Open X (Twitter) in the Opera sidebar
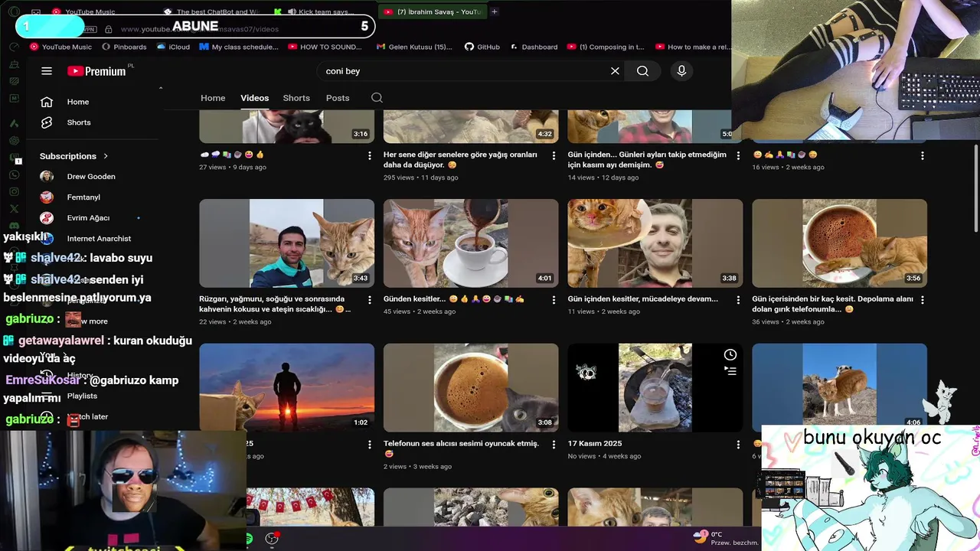980x551 pixels. pos(14,208)
